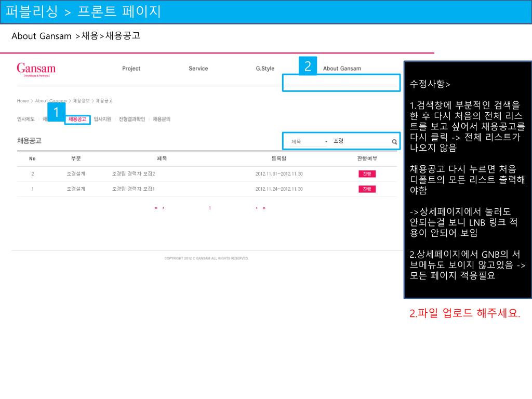The height and width of the screenshot is (399, 532).
Task: Open the About Gansam menu
Action: click(342, 69)
